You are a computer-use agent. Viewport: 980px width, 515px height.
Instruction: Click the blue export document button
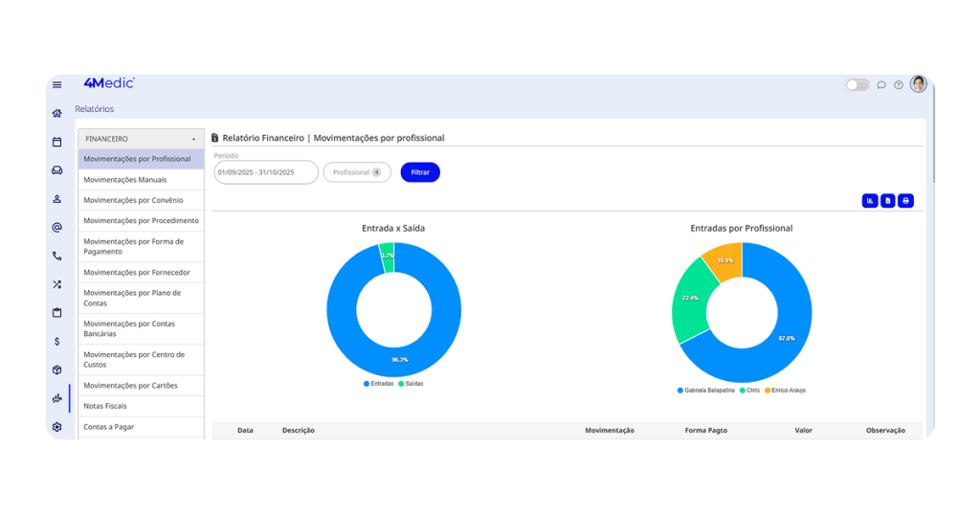[887, 201]
